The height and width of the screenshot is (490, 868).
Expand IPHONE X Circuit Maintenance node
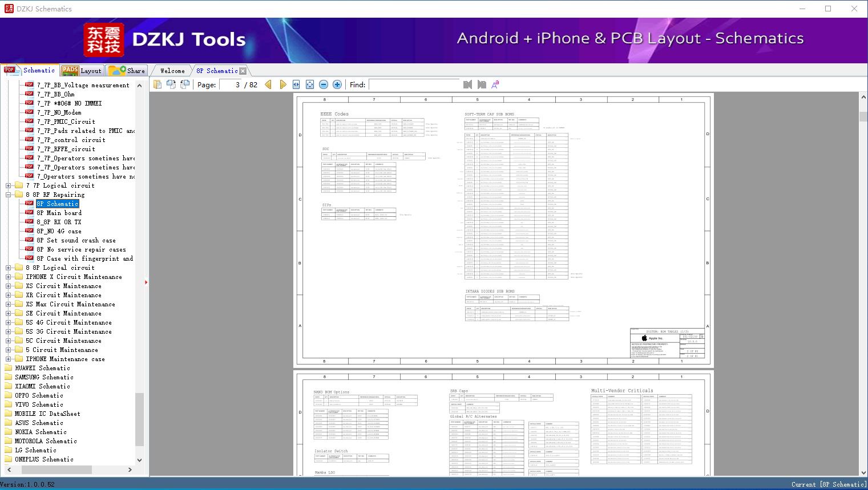(x=8, y=277)
